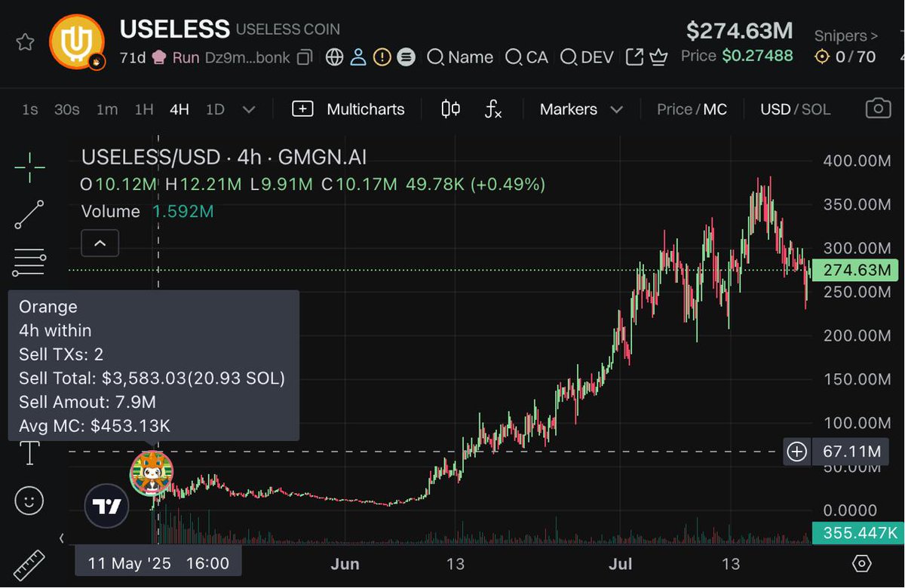Select the text annotation tool
The image size is (905, 588).
tap(29, 453)
